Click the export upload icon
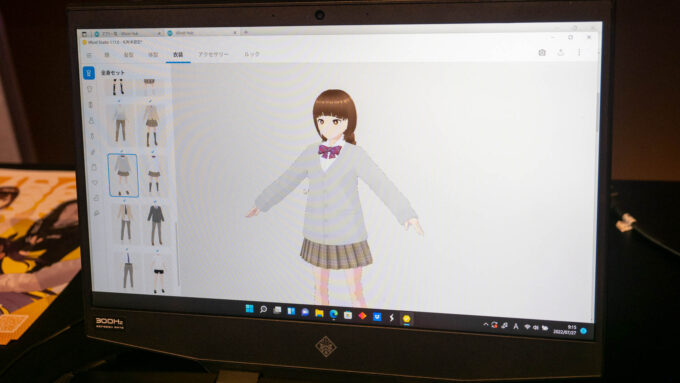680x383 pixels. (561, 52)
